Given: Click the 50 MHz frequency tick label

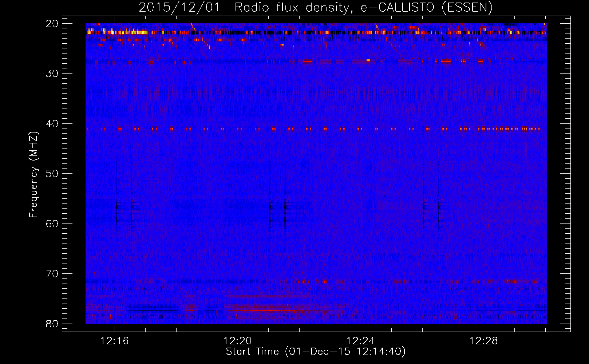Looking at the screenshot, I should pos(52,174).
